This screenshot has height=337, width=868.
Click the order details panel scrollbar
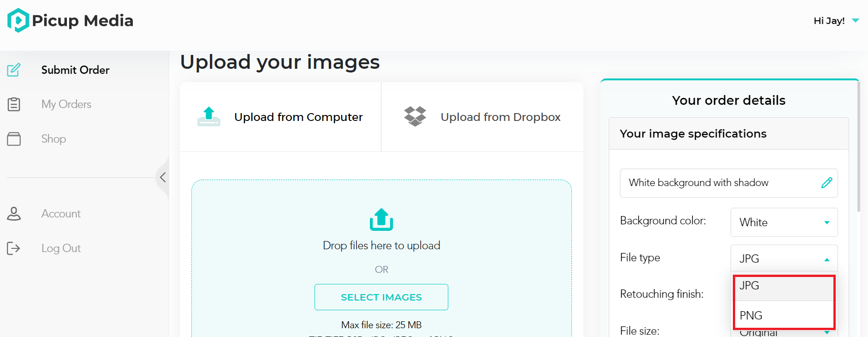(x=858, y=148)
